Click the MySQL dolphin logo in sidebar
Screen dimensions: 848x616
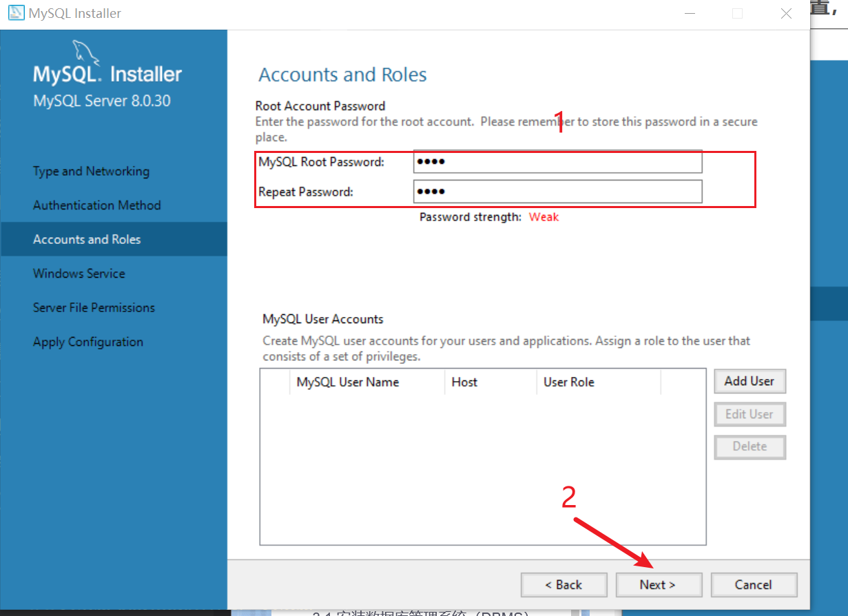pos(85,52)
